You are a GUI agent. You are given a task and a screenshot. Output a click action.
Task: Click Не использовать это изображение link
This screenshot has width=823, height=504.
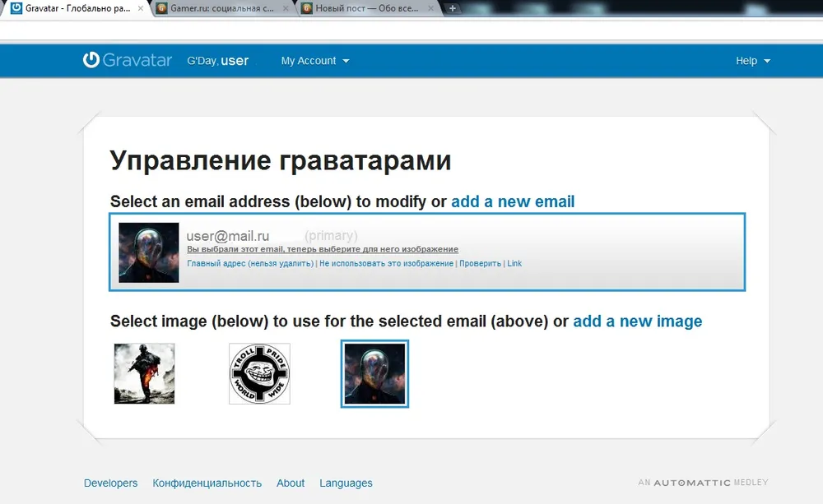point(386,263)
